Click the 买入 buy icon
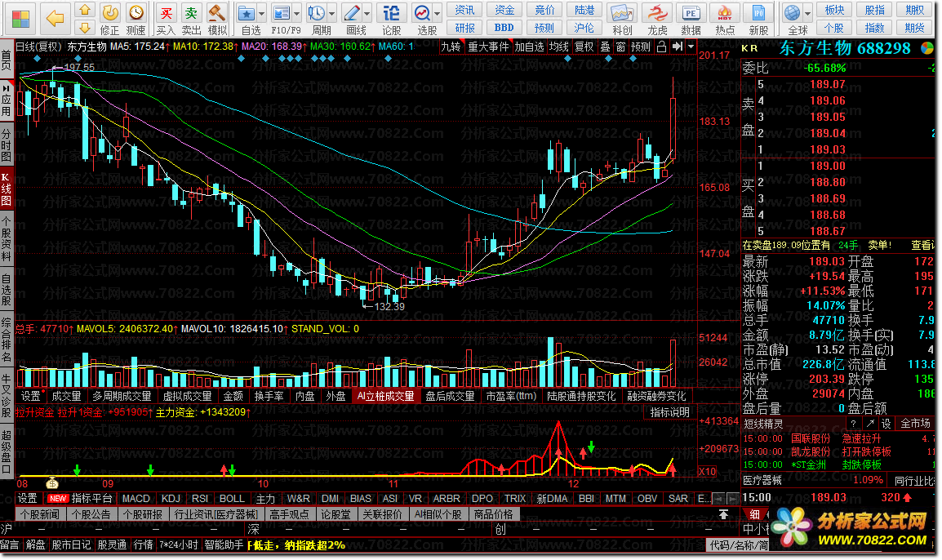Screen dimensions: 942x560 (x=166, y=12)
